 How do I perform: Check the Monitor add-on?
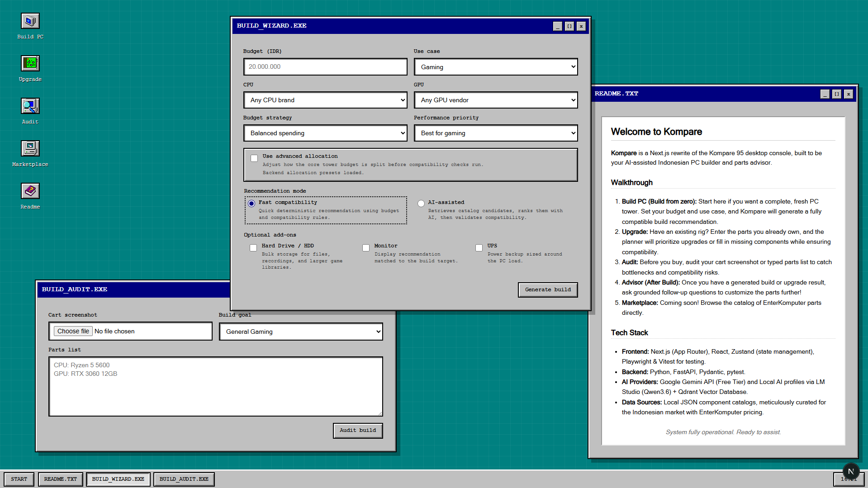(366, 248)
